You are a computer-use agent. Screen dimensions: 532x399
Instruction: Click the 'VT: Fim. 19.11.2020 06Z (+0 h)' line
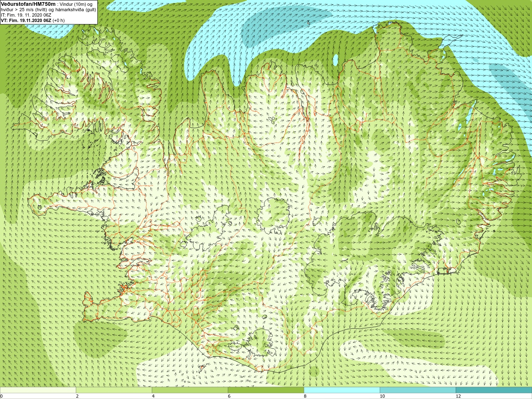32,20
